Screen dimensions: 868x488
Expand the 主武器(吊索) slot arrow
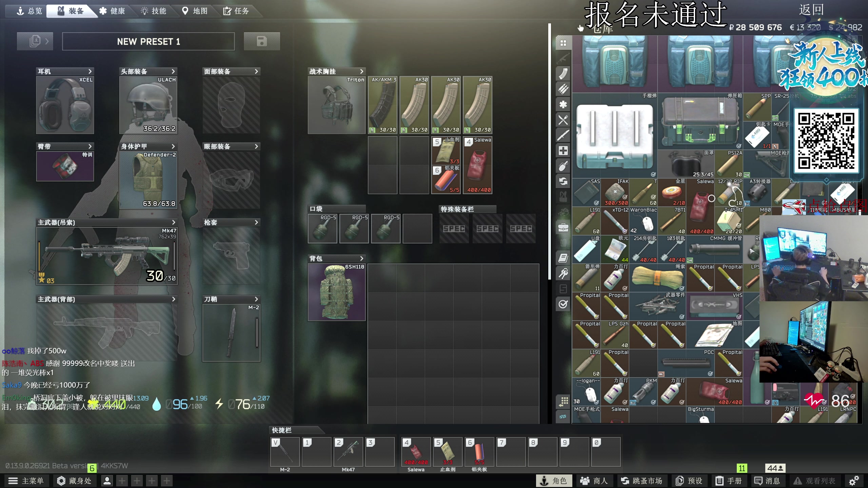click(x=173, y=222)
